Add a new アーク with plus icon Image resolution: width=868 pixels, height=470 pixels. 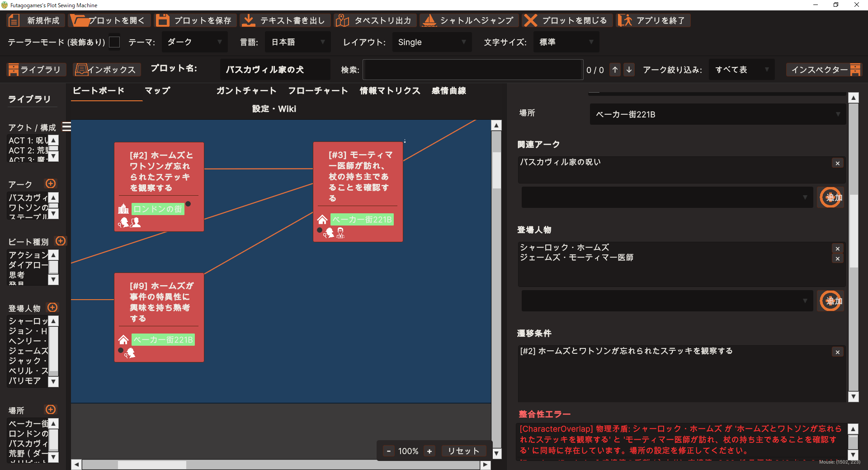51,183
